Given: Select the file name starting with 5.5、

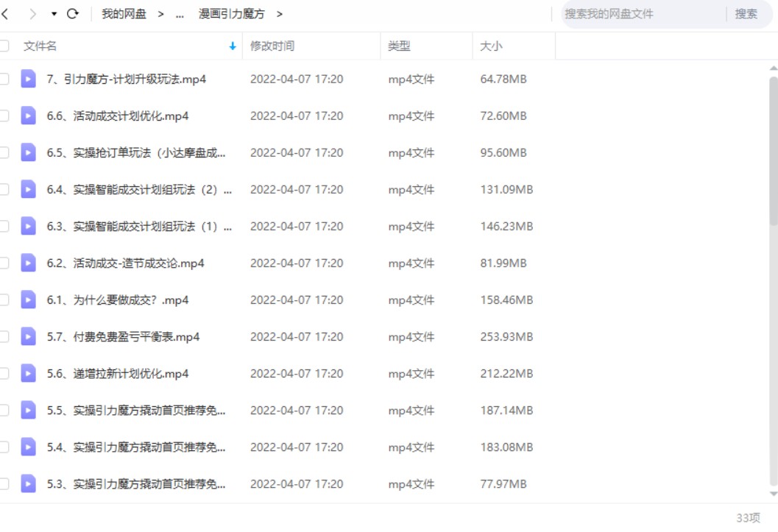Looking at the screenshot, I should click(136, 411).
